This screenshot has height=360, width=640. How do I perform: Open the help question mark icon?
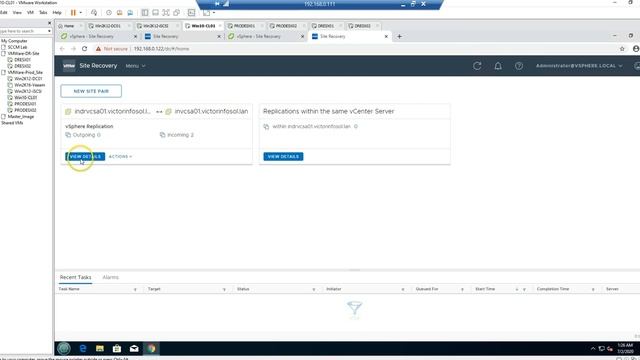pyautogui.click(x=519, y=66)
